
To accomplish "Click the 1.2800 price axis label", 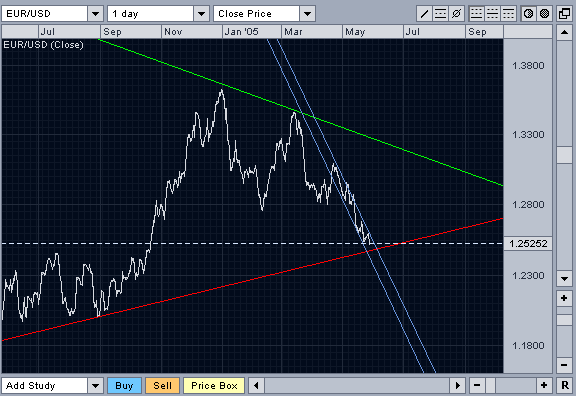I will pos(528,205).
